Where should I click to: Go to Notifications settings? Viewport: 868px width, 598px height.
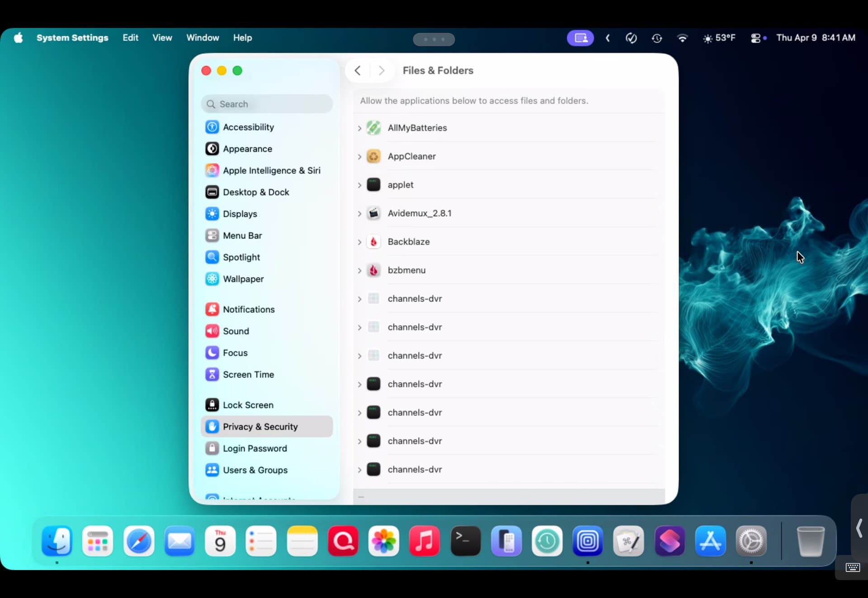tap(248, 309)
